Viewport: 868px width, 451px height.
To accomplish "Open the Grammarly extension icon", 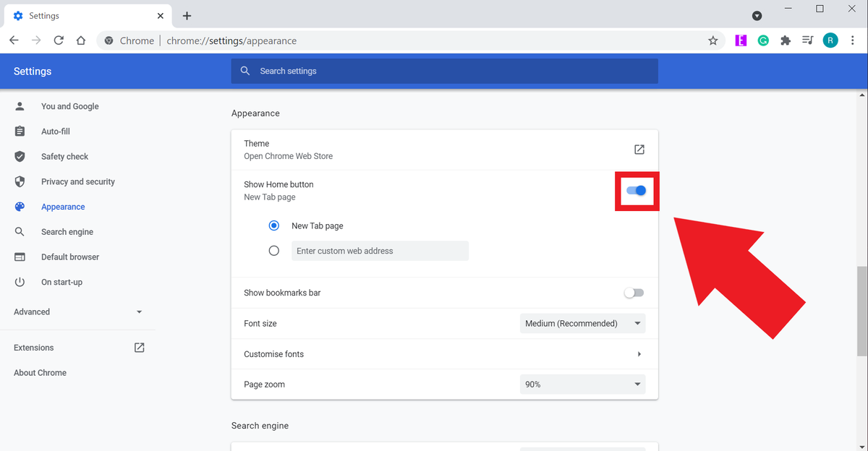I will click(x=763, y=40).
